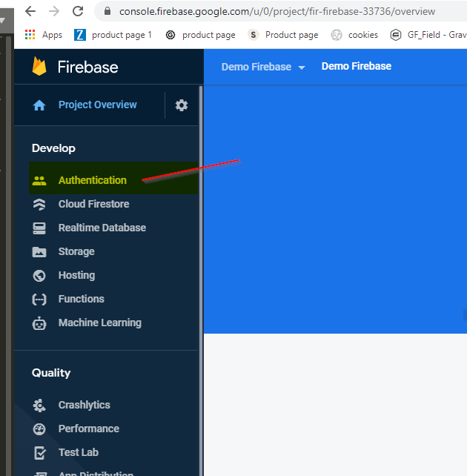
Task: Click the Test Lab checklist icon
Action: click(x=40, y=453)
